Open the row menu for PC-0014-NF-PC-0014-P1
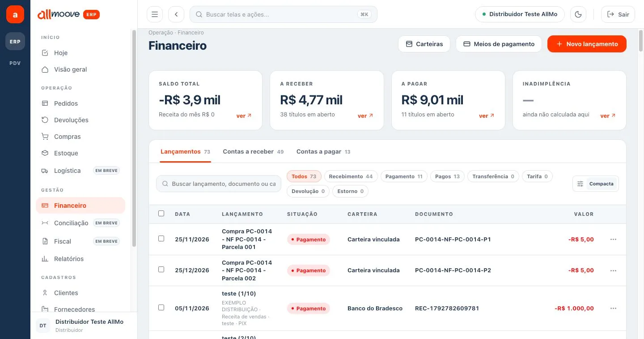The height and width of the screenshot is (339, 644). pos(613,240)
